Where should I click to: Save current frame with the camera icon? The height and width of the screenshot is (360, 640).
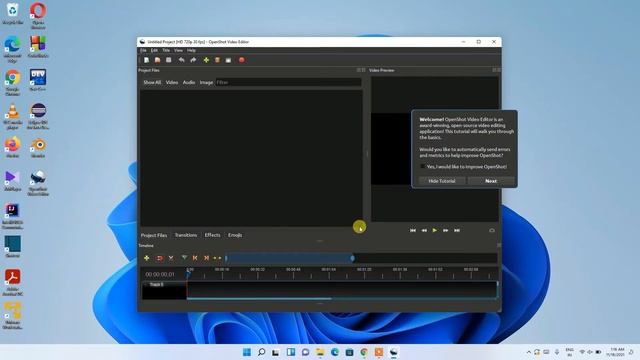(492, 231)
